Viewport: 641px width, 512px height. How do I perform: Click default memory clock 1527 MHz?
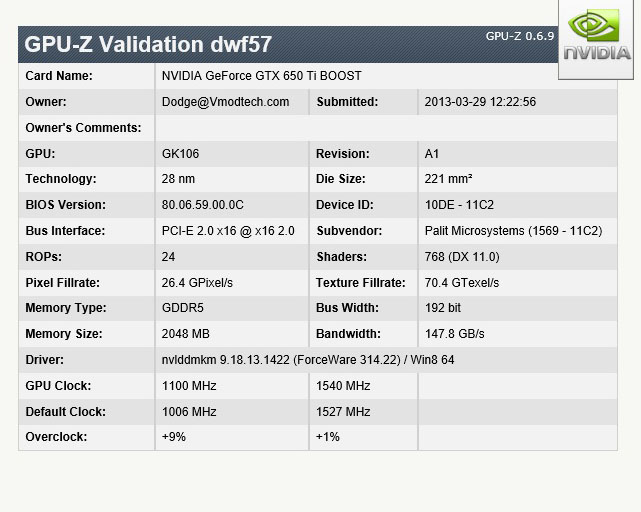[x=343, y=412]
